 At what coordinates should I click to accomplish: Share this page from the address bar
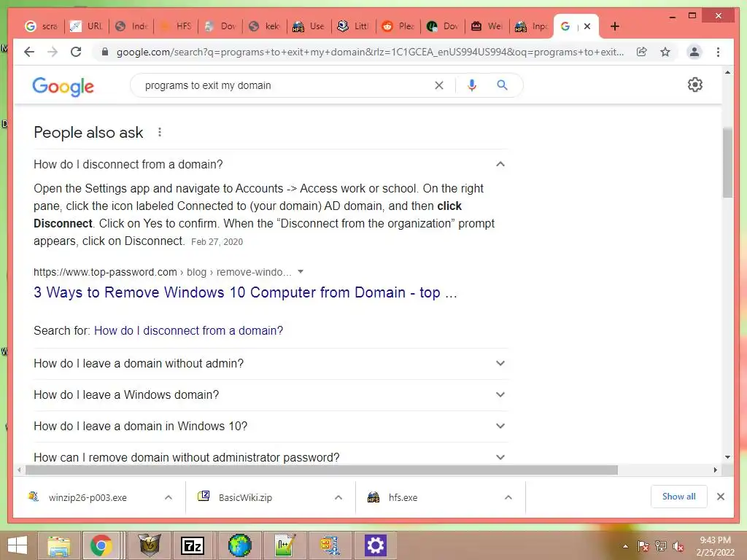point(642,52)
